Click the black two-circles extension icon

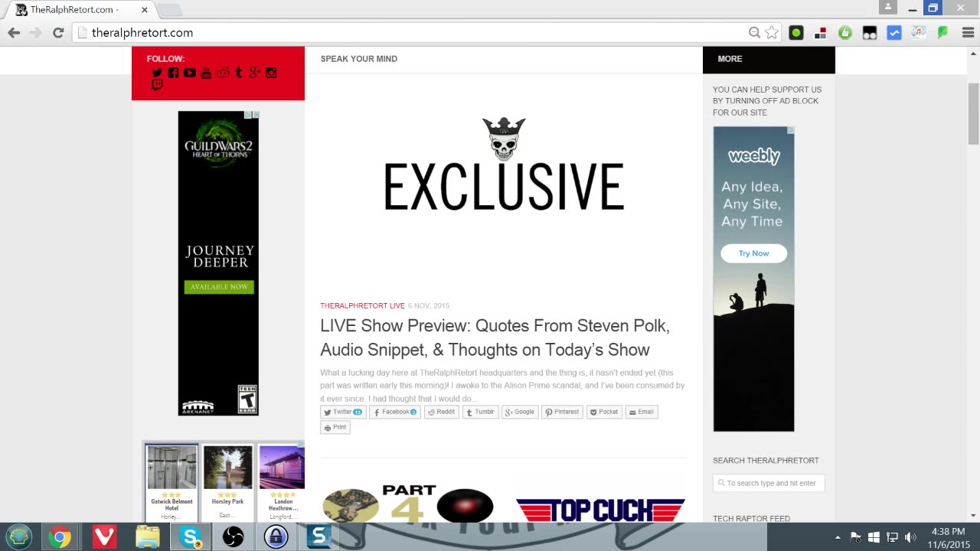(x=870, y=33)
